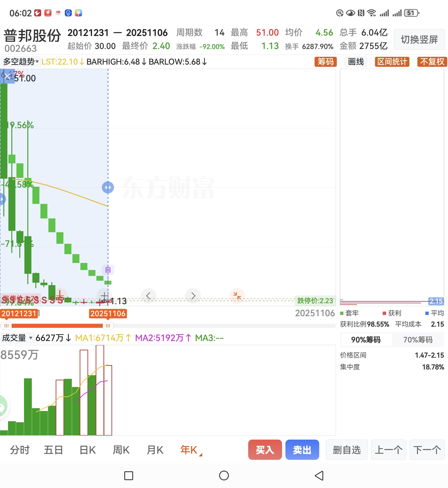Click the blue range drag handle on the chart
448x488 pixels.
(108, 187)
